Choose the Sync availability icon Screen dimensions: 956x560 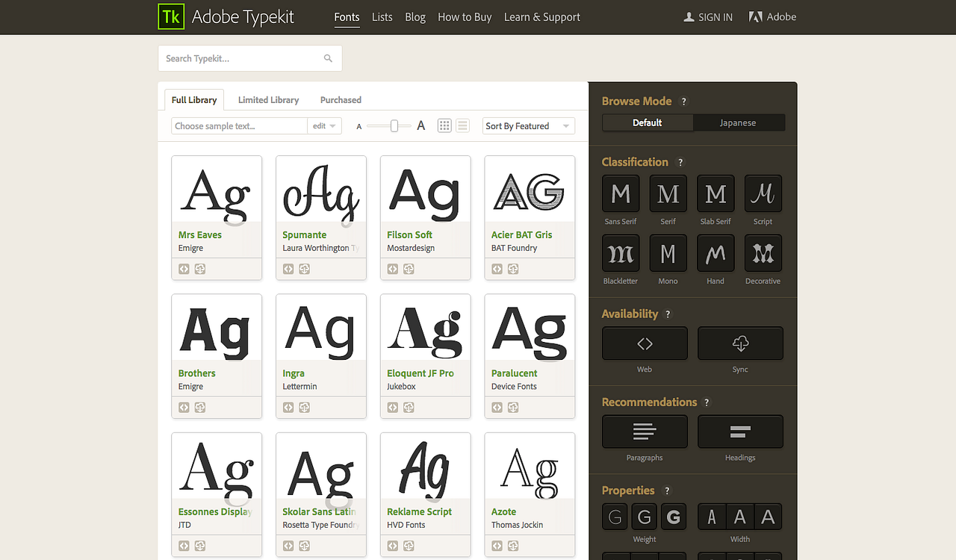click(x=739, y=343)
